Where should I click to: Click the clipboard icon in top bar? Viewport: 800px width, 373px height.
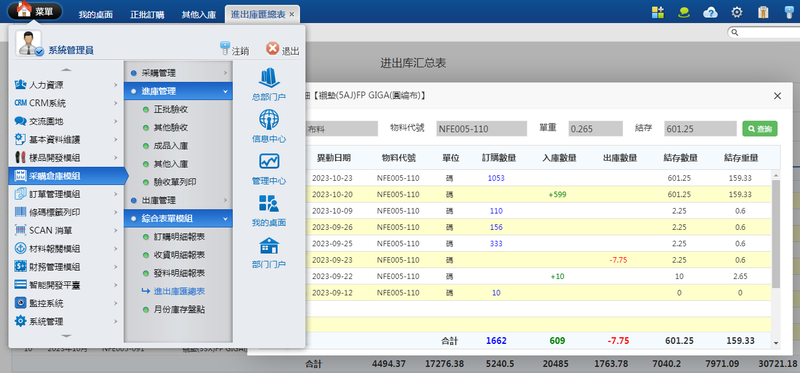pyautogui.click(x=763, y=12)
